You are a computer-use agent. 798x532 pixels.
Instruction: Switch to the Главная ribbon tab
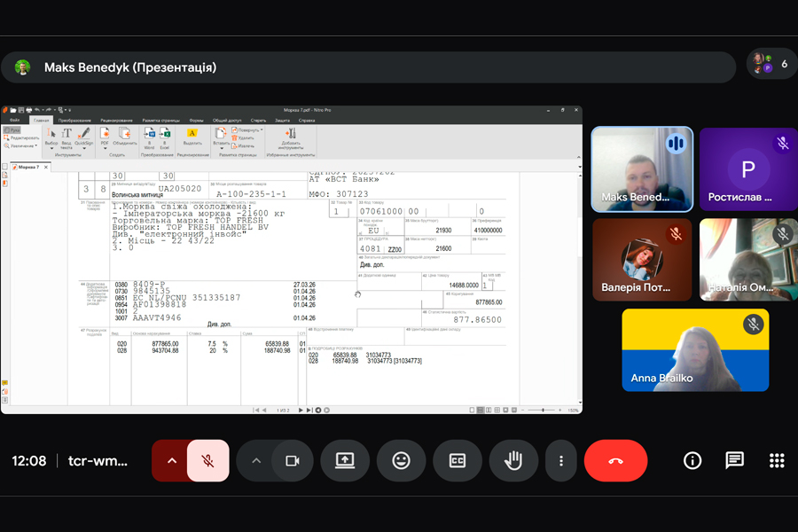click(41, 121)
